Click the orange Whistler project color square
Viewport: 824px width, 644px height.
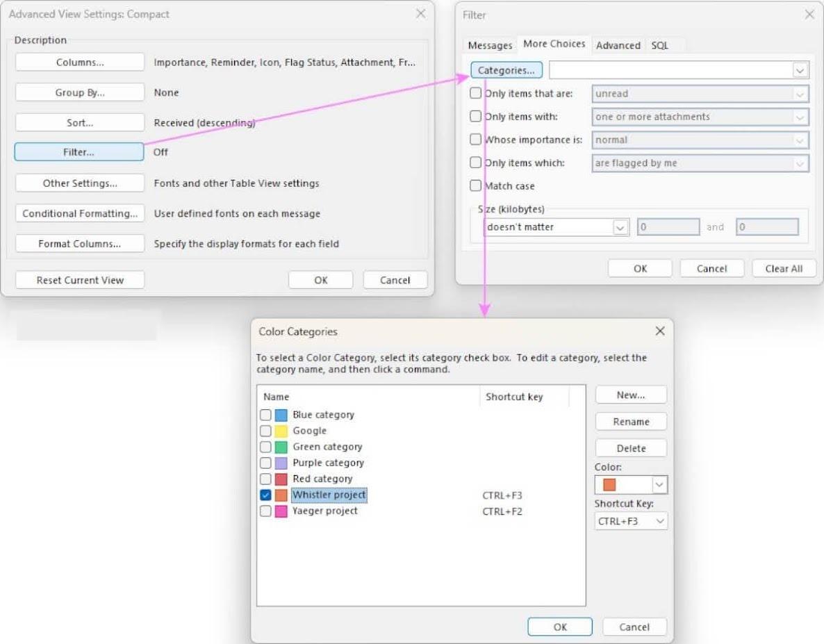tap(281, 495)
